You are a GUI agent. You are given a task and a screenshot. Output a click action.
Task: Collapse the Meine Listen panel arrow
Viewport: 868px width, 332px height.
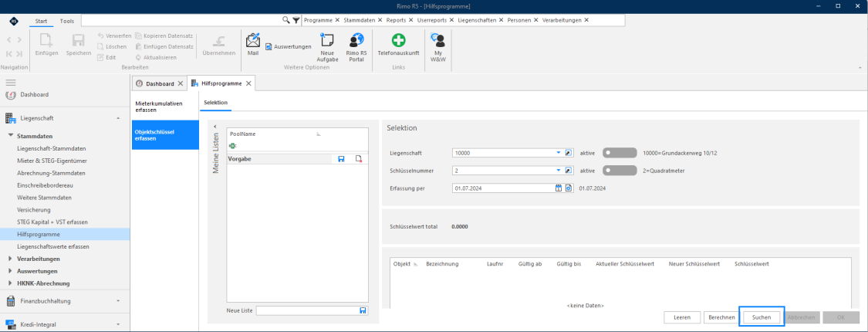[x=215, y=127]
